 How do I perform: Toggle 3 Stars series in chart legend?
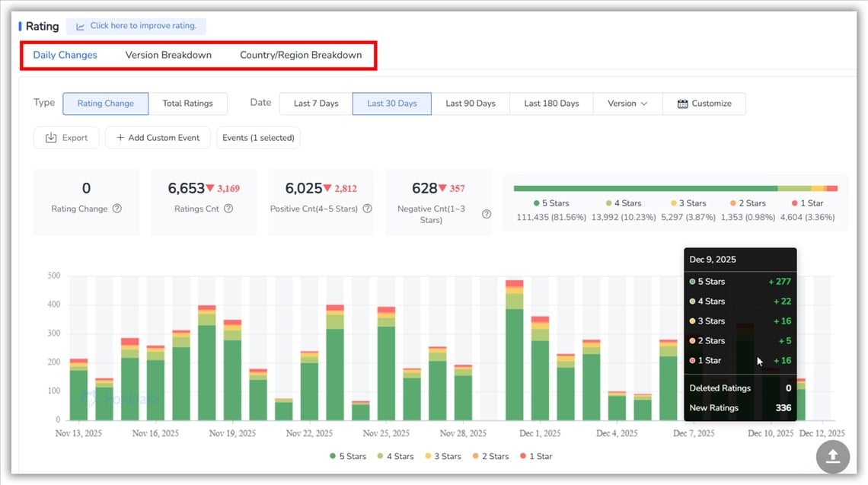442,456
